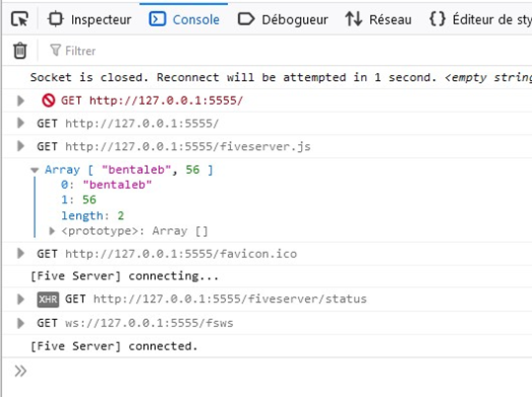532x397 pixels.
Task: Switch to the Console tab
Action: click(184, 19)
